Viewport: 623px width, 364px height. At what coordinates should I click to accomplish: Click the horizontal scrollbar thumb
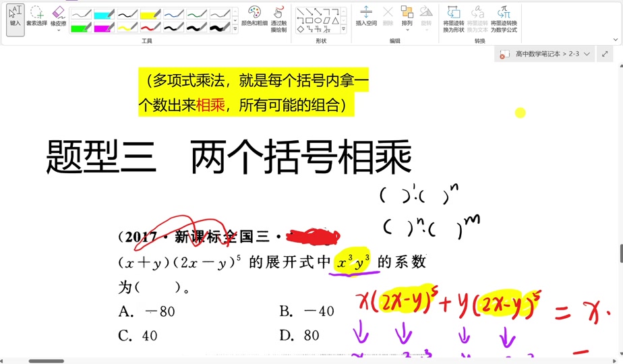click(47, 361)
